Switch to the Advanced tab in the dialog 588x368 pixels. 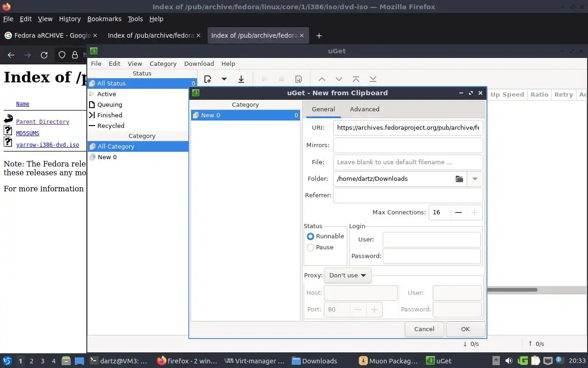[364, 109]
